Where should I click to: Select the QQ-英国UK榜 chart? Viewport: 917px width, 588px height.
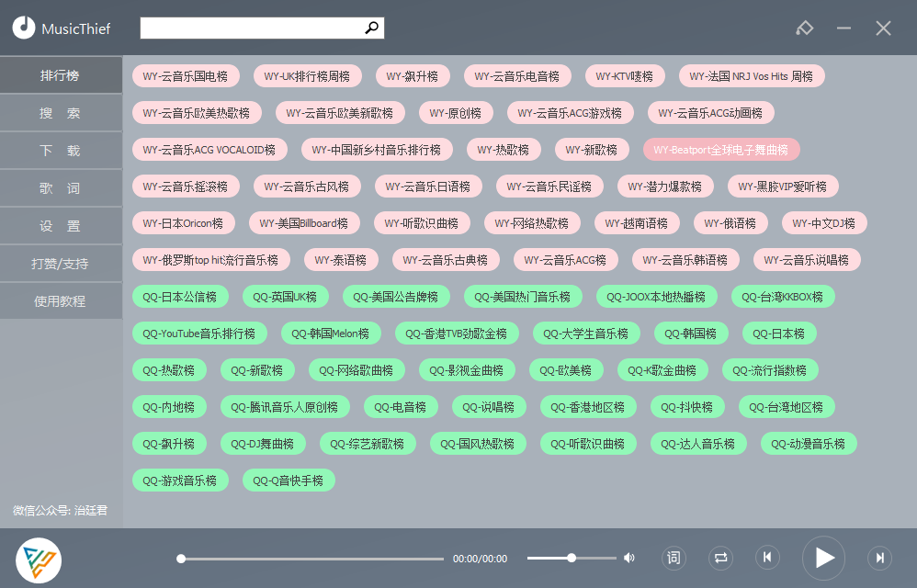tap(285, 297)
